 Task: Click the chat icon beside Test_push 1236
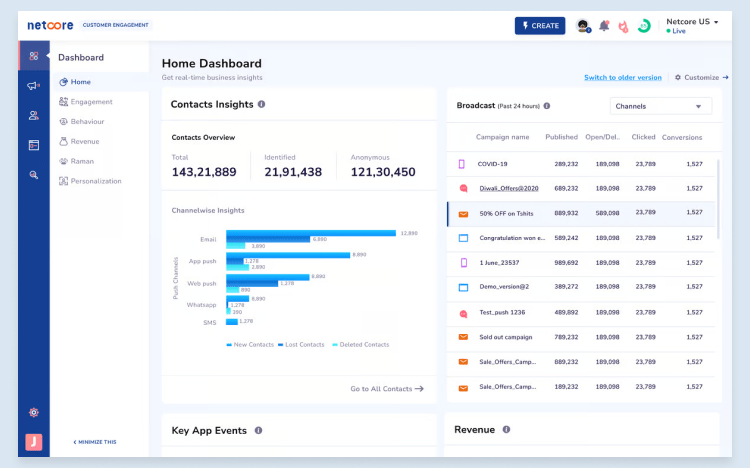pyautogui.click(x=463, y=314)
